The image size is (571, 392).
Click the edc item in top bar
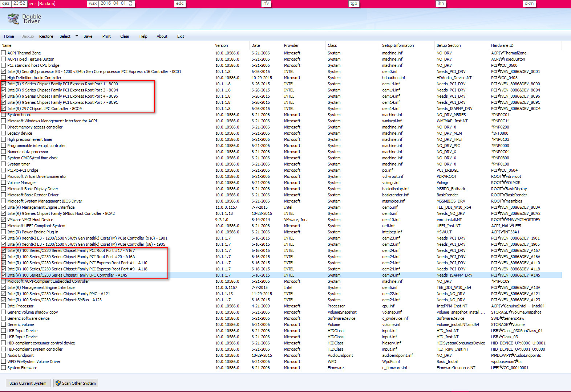[180, 3]
